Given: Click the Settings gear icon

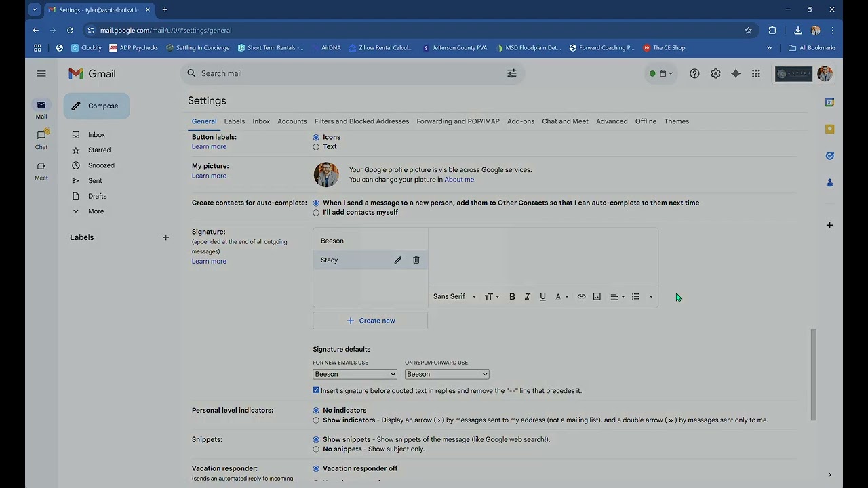Looking at the screenshot, I should [x=715, y=73].
